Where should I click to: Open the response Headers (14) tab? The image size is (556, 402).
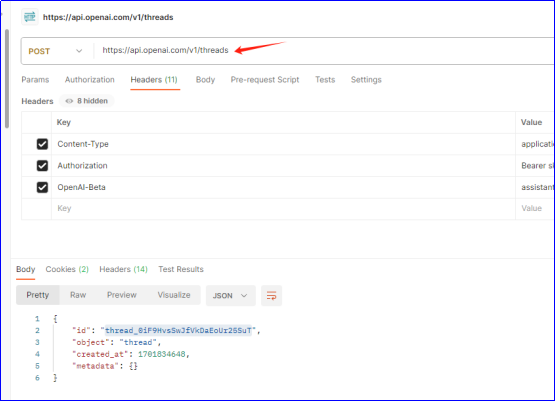(123, 269)
